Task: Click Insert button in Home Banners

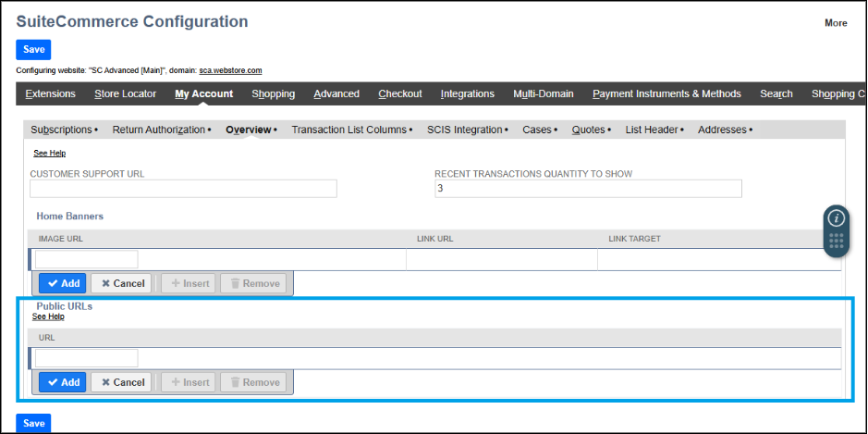Action: 189,283
